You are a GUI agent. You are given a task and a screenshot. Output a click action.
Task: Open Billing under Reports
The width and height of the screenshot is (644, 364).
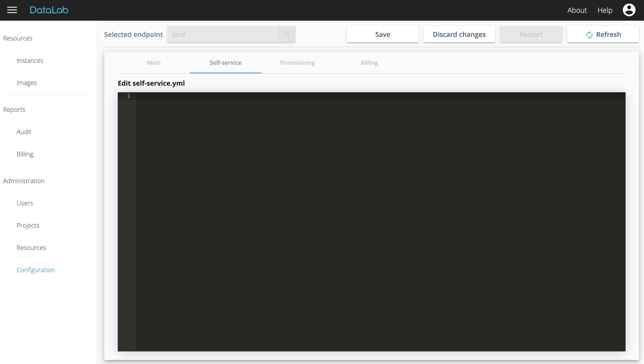point(25,154)
